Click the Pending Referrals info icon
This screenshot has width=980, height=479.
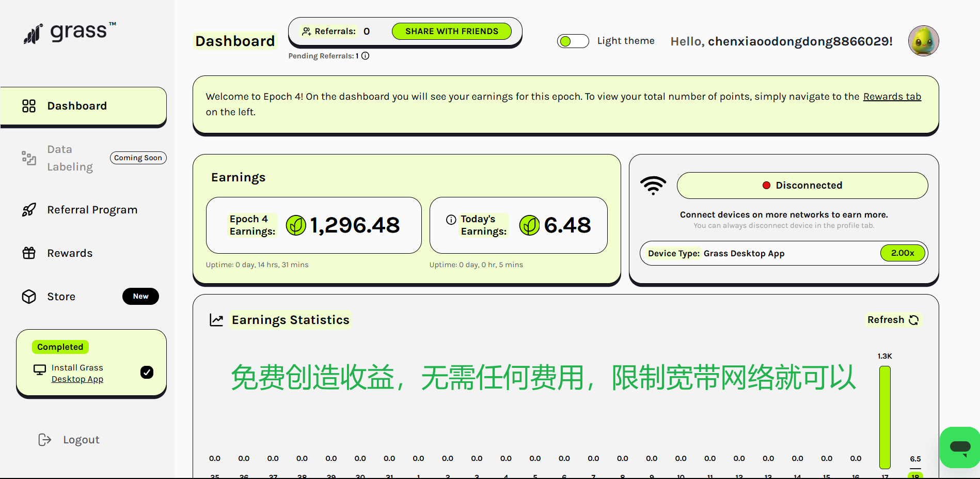tap(365, 56)
